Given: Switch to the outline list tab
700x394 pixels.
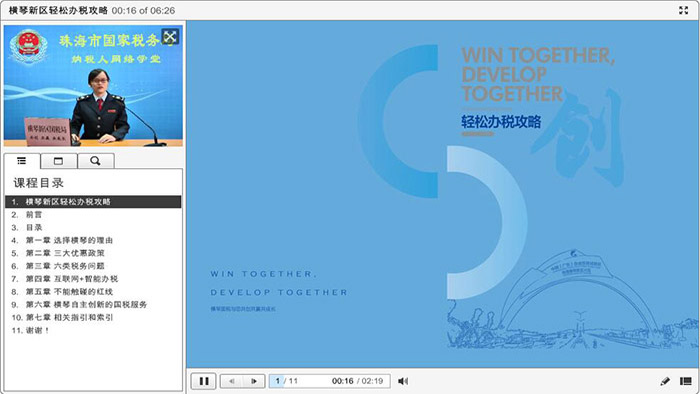Looking at the screenshot, I should click(22, 161).
